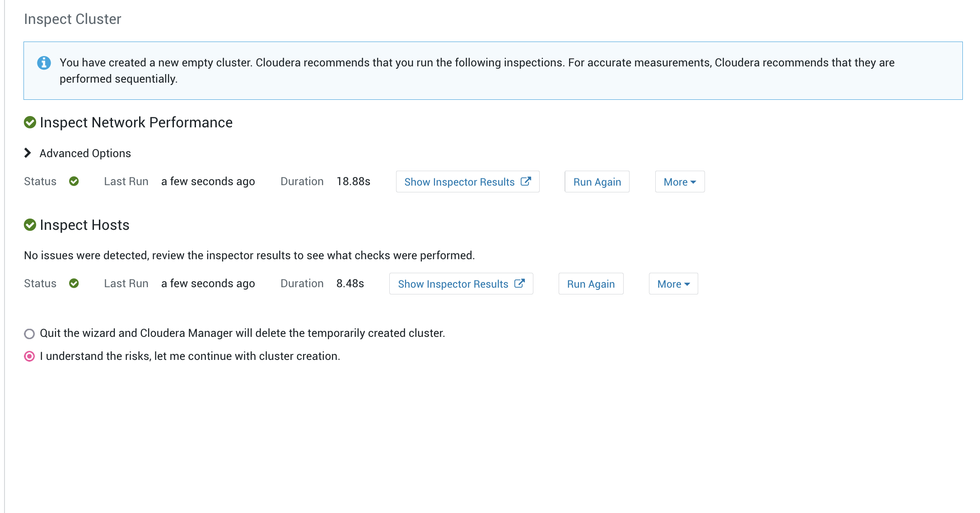Click Inspect Hosts status green check icon
The image size is (980, 513).
tap(74, 284)
